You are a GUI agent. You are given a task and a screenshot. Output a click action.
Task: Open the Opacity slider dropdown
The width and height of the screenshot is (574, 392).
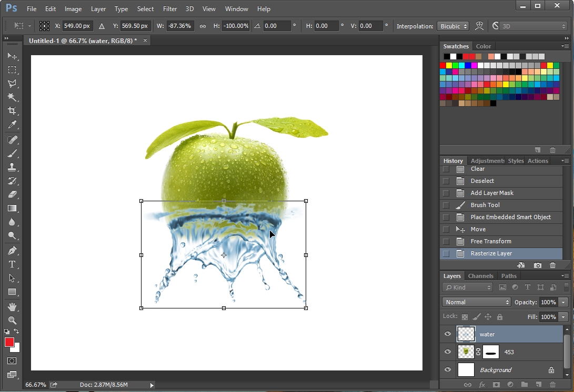click(x=563, y=302)
